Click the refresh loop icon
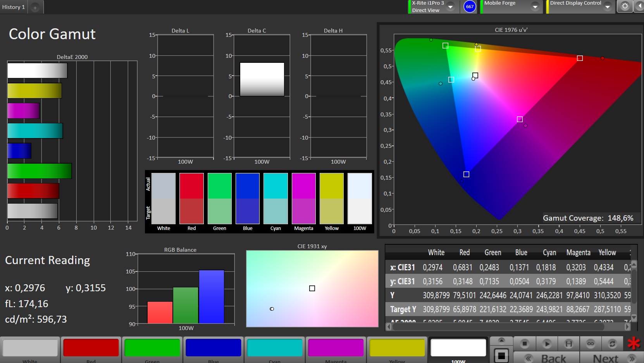Viewport: 644px width, 363px height. 612,344
